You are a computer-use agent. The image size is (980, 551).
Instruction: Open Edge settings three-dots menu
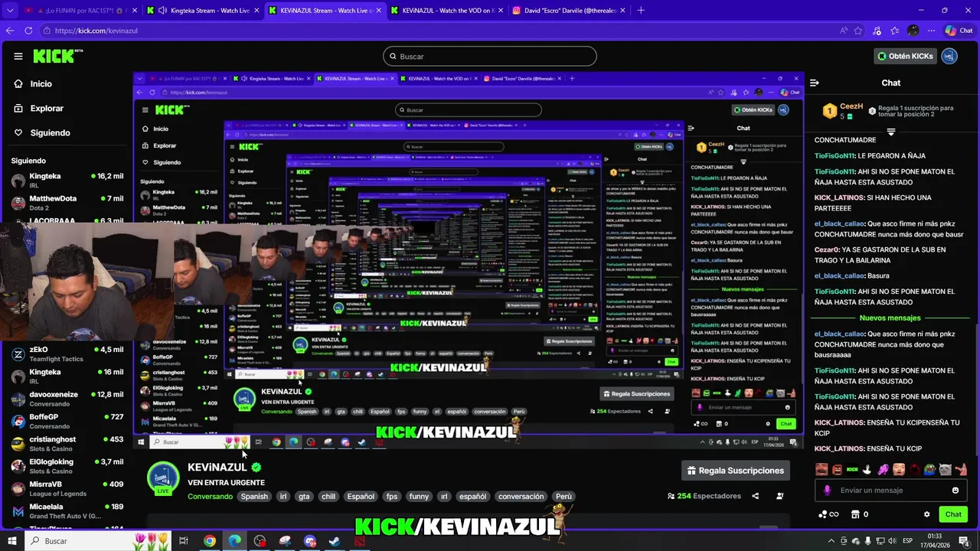930,31
